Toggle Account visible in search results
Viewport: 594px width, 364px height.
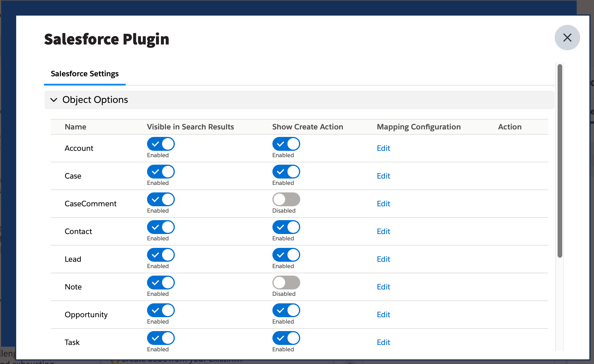161,144
